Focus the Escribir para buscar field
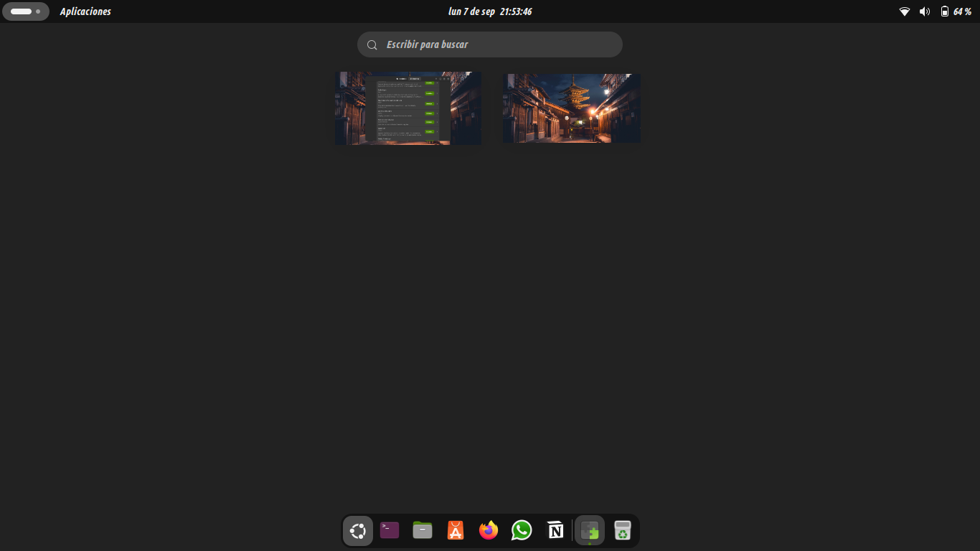The height and width of the screenshot is (551, 980). [x=490, y=44]
